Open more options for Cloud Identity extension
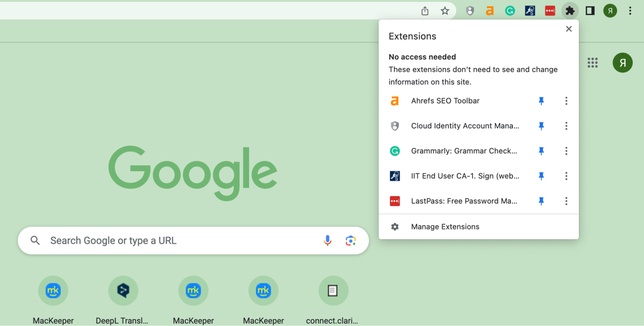 click(x=566, y=126)
